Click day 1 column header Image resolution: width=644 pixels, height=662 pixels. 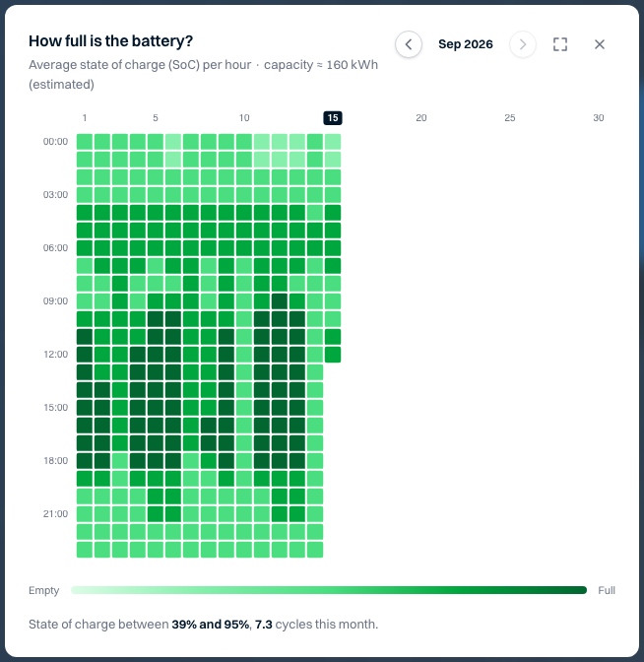[85, 118]
